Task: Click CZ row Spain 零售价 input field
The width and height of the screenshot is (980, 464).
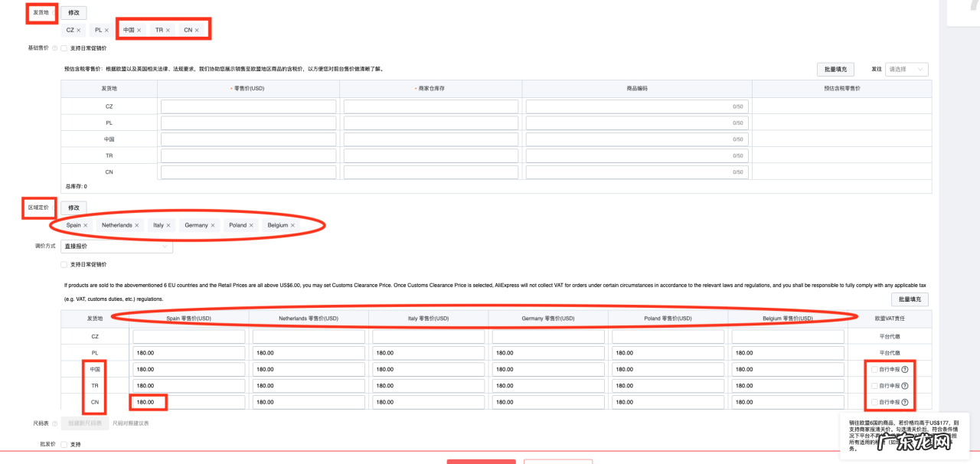Action: (189, 336)
